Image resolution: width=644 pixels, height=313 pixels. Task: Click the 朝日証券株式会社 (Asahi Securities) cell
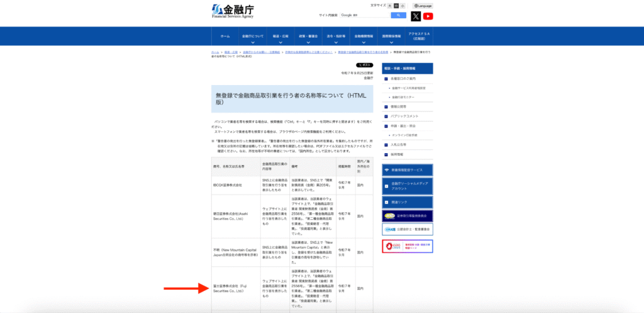coord(236,217)
